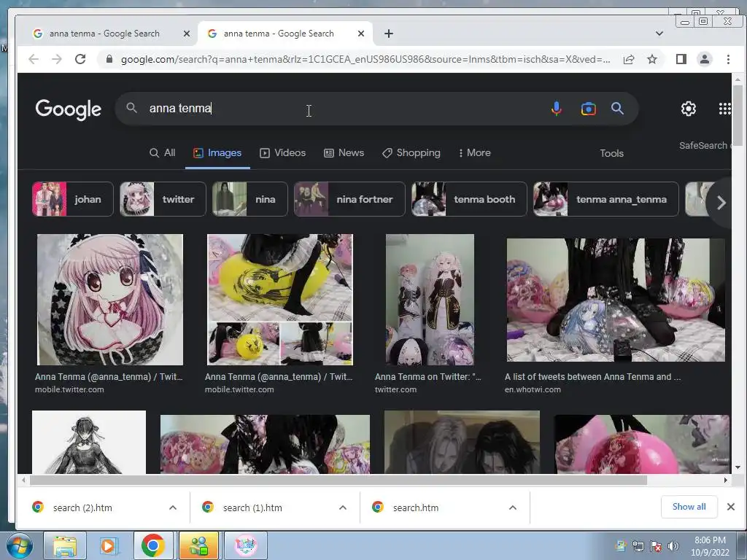Select the nina fortner suggestion chip

pos(349,199)
